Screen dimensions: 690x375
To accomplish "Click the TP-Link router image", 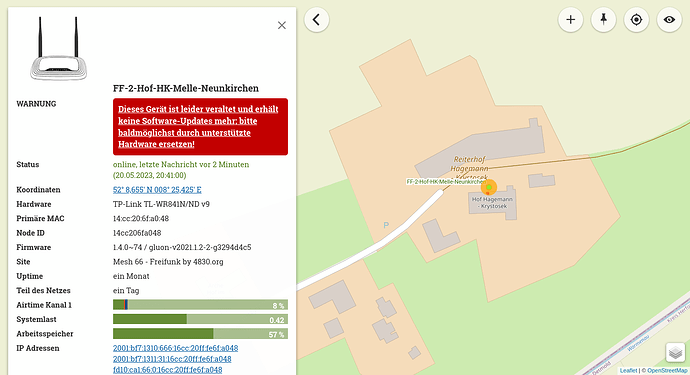I will coord(58,49).
